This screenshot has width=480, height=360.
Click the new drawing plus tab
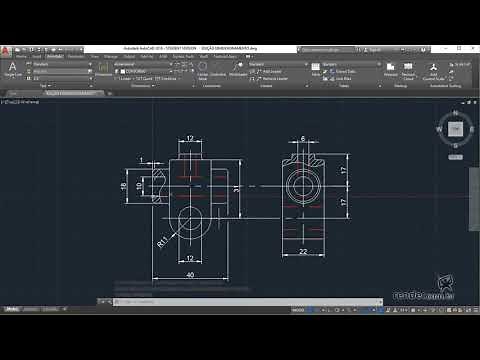tap(109, 94)
